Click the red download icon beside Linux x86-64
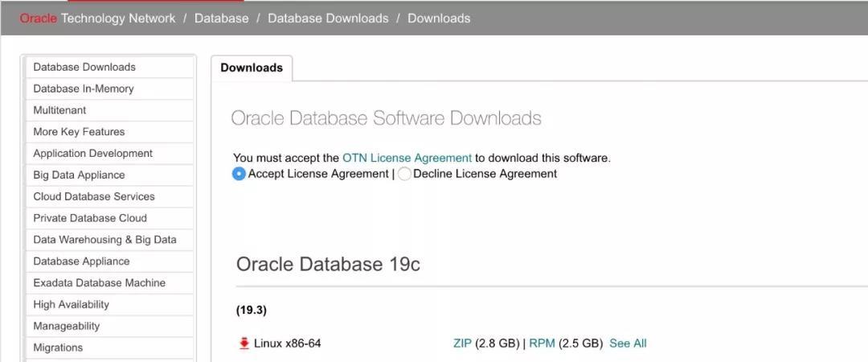Image resolution: width=868 pixels, height=362 pixels. click(x=244, y=343)
